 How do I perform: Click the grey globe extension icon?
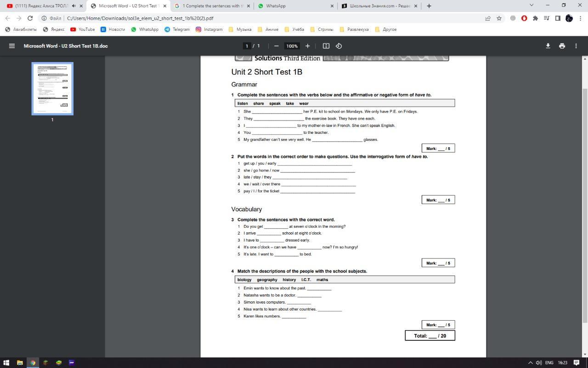(513, 18)
